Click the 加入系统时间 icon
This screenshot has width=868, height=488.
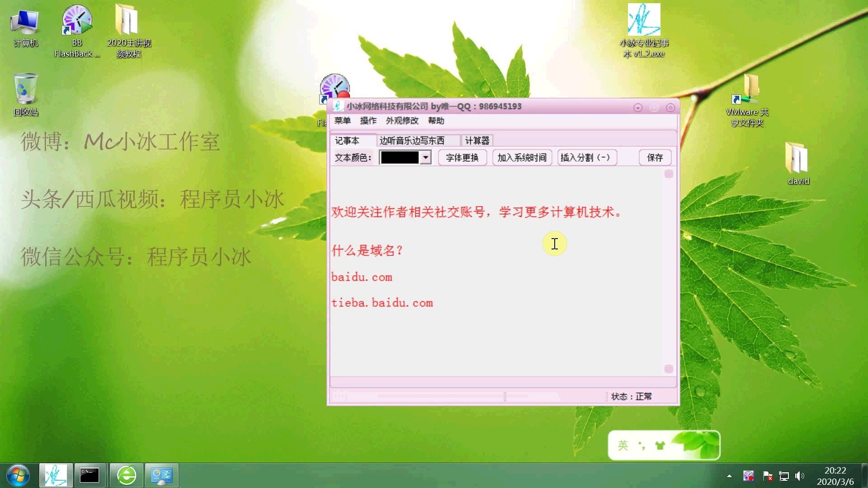[x=521, y=158]
